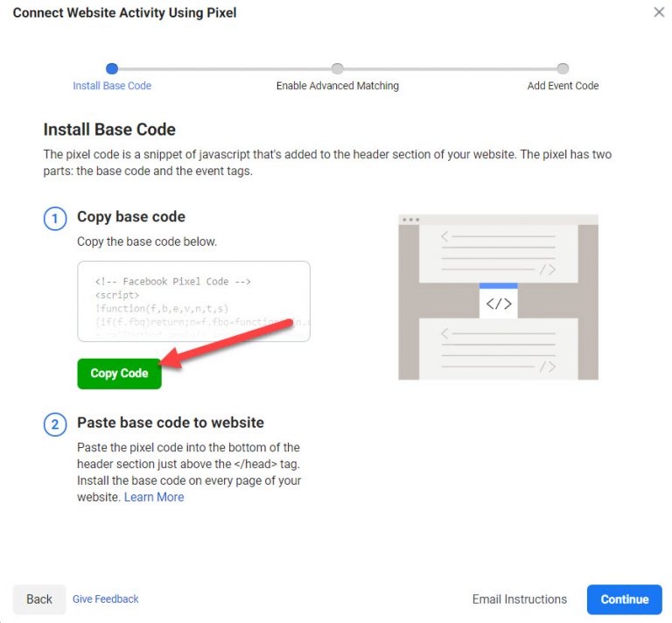This screenshot has width=672, height=623.
Task: Open the Learn More link
Action: point(154,497)
